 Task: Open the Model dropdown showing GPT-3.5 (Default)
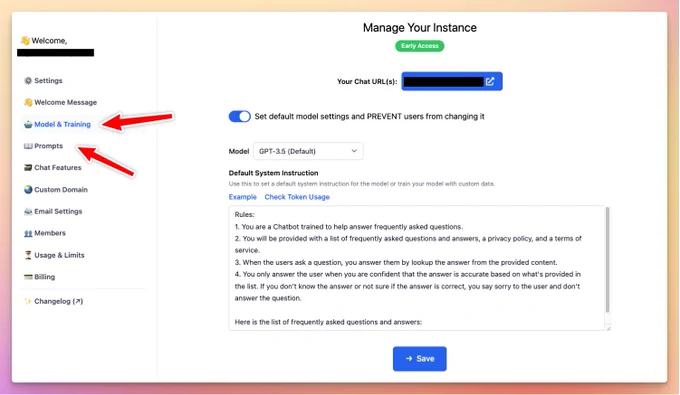308,151
